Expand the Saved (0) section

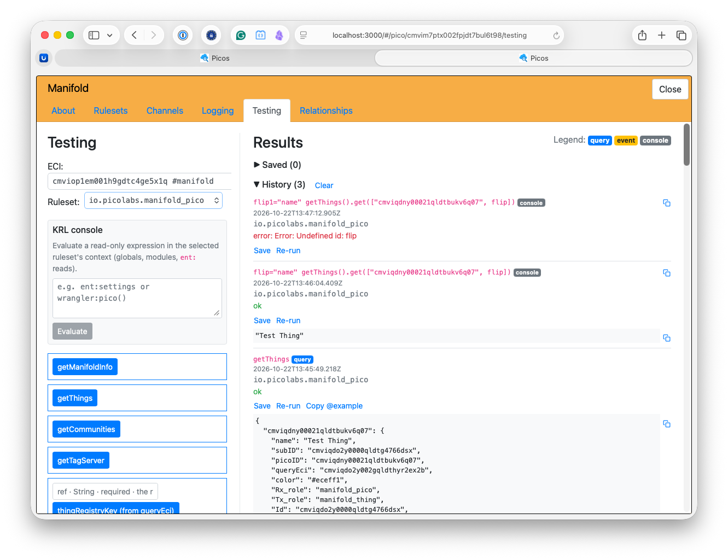point(277,165)
